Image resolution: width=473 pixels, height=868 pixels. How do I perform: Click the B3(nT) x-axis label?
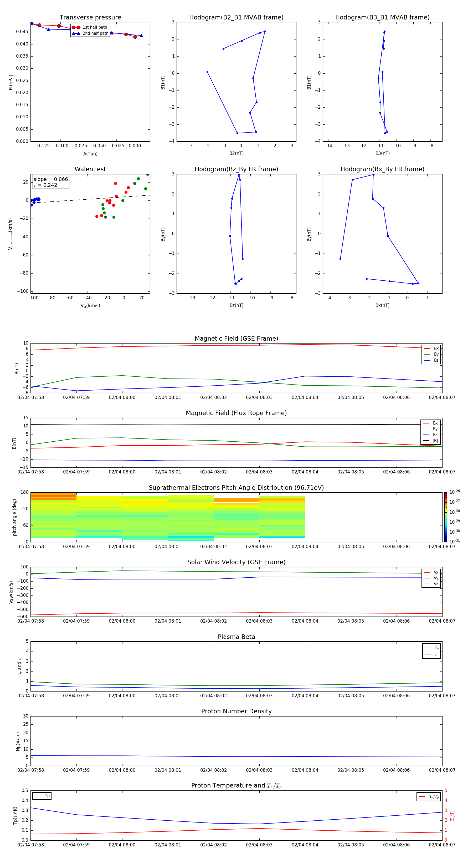[382, 153]
